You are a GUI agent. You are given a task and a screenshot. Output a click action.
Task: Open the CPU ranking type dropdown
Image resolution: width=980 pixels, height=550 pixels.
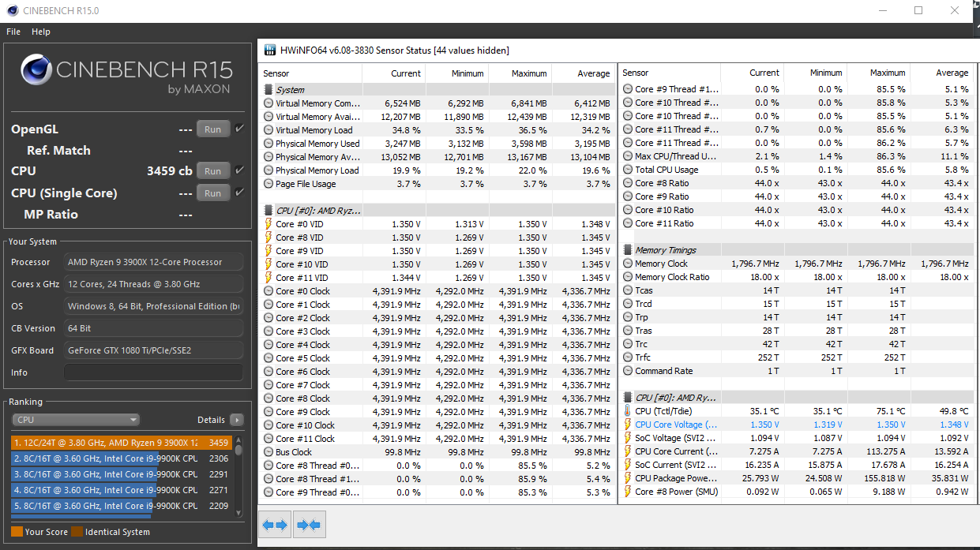[x=76, y=420]
